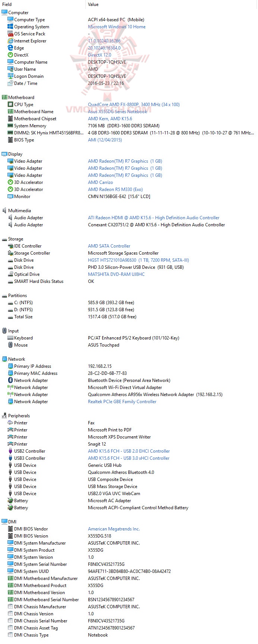
Task: Select the Snagit 12 printer value
Action: pos(97,444)
